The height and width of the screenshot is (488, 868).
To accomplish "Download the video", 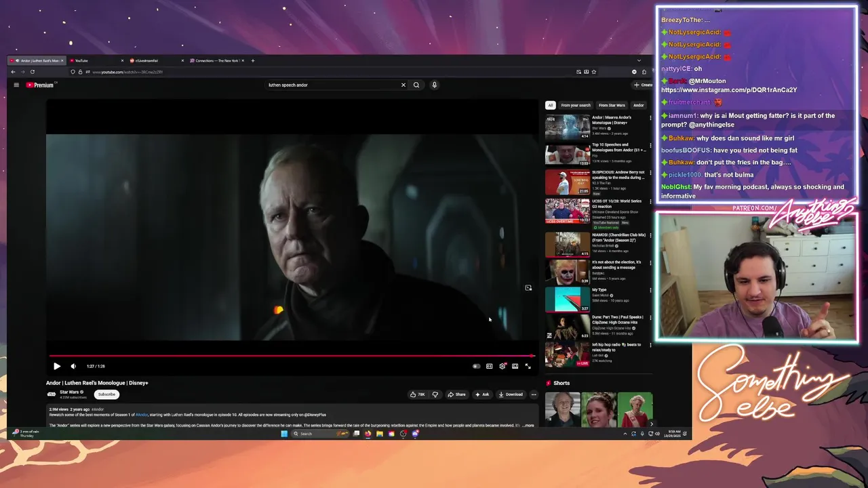I will (x=511, y=394).
